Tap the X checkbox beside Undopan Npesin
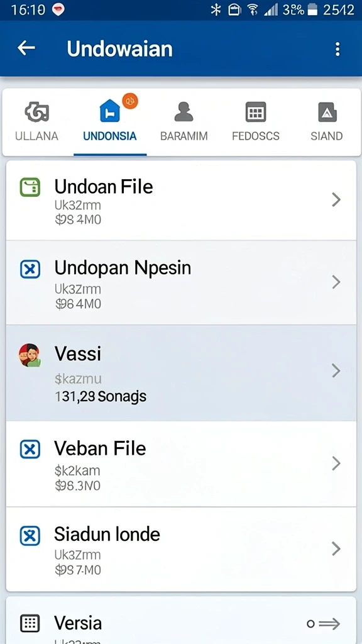 pos(30,269)
